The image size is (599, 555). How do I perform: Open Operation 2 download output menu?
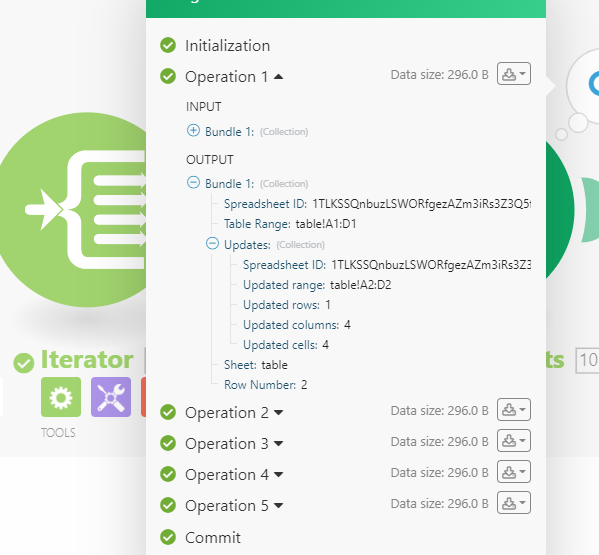[513, 410]
